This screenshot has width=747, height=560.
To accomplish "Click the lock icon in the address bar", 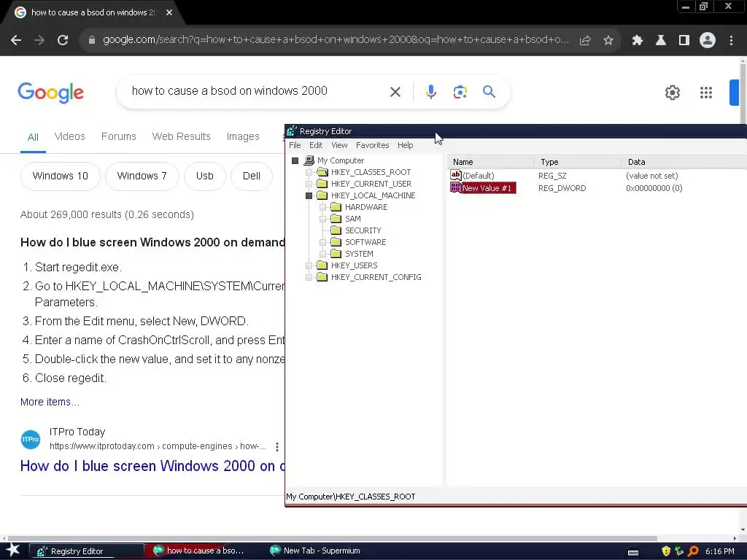I will 92,40.
